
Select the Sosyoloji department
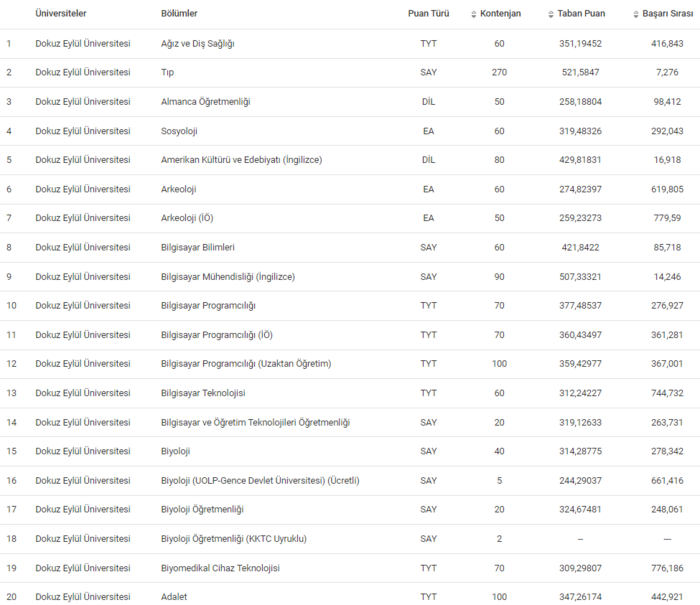(179, 131)
